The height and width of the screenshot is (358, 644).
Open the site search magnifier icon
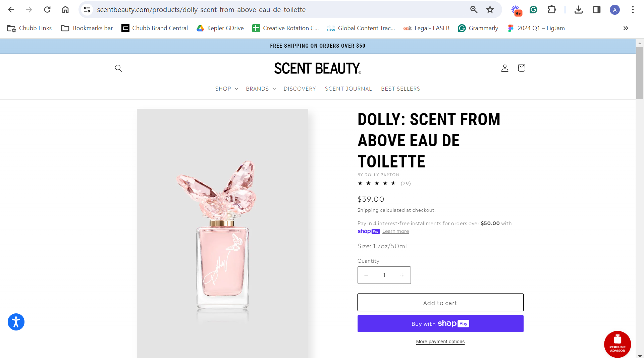click(118, 68)
